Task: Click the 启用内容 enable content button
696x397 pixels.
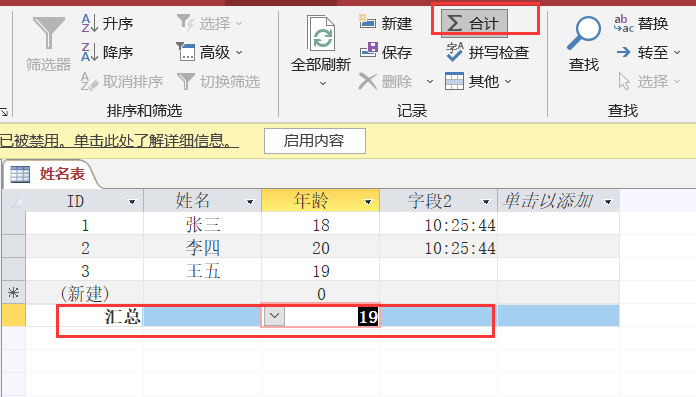Action: point(315,141)
